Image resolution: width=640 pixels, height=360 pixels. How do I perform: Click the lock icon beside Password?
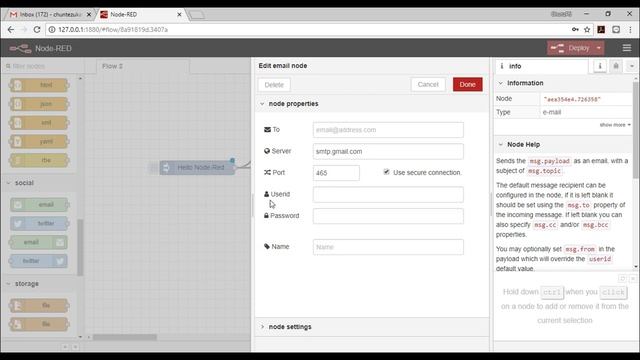tap(266, 216)
